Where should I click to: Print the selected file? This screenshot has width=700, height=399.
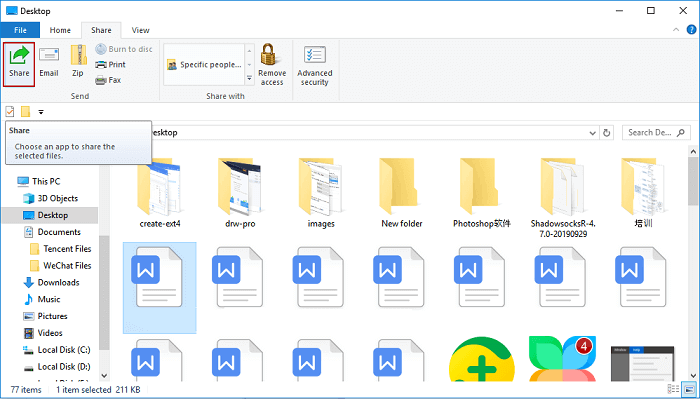(x=111, y=64)
